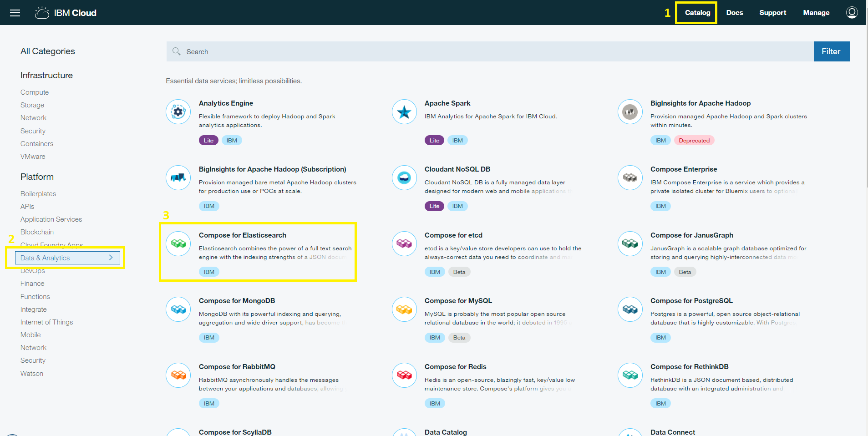Image resolution: width=868 pixels, height=436 pixels.
Task: Focus the catalog Search field
Action: click(490, 51)
